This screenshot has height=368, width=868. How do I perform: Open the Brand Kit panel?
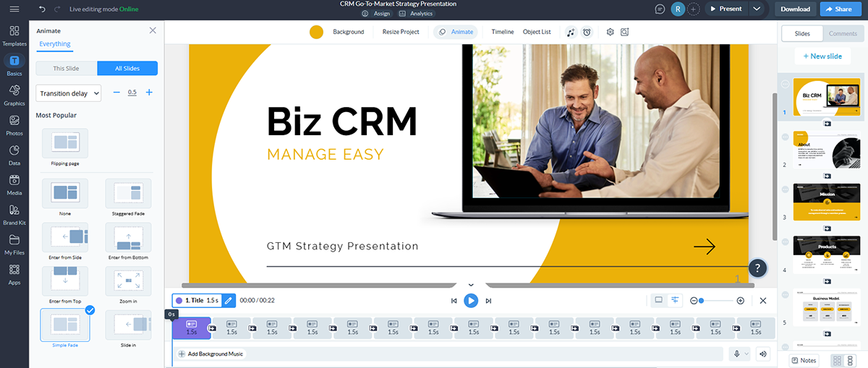14,213
